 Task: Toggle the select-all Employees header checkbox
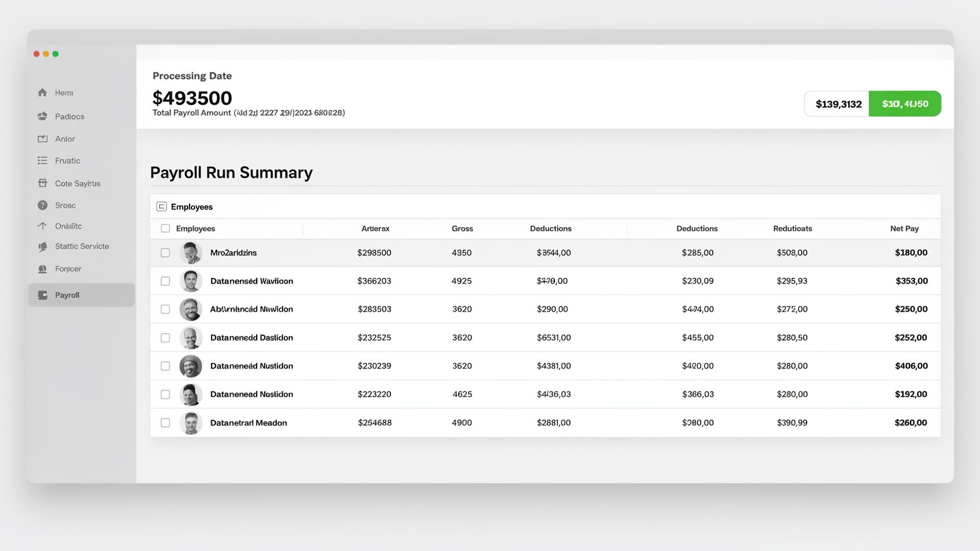click(x=165, y=229)
